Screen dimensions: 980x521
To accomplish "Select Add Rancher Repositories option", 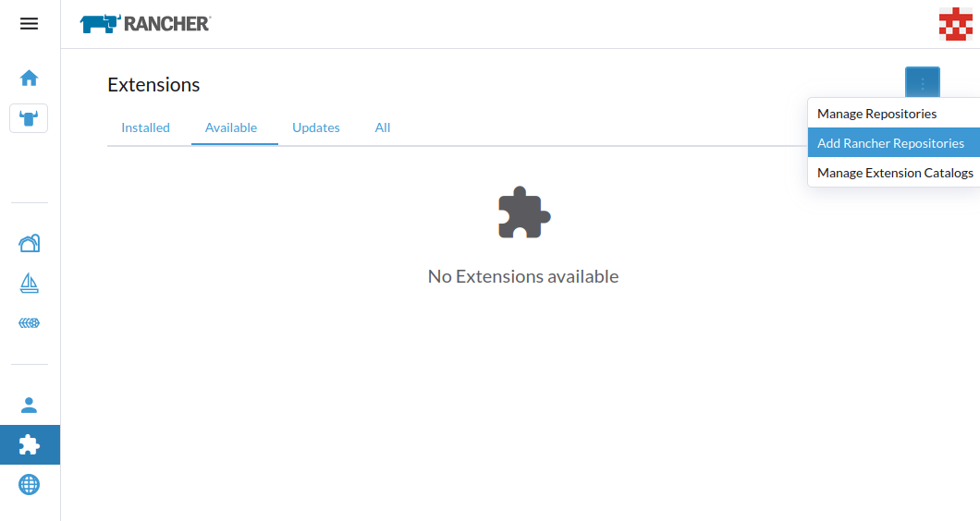I will 890,143.
